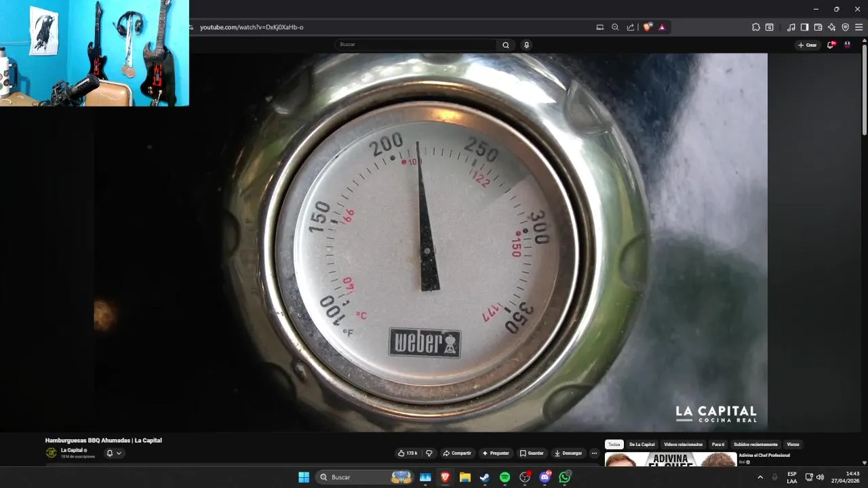
Task: Click the Preguntar button
Action: 496,453
